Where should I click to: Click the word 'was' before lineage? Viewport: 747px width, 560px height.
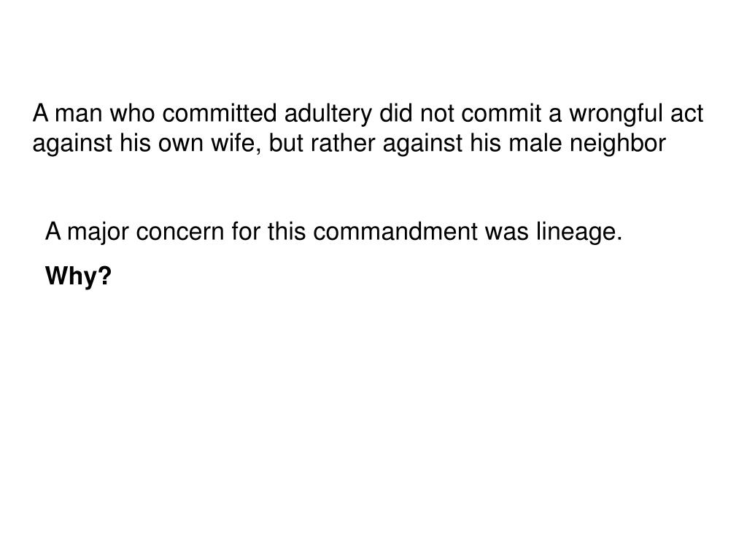pyautogui.click(x=506, y=231)
